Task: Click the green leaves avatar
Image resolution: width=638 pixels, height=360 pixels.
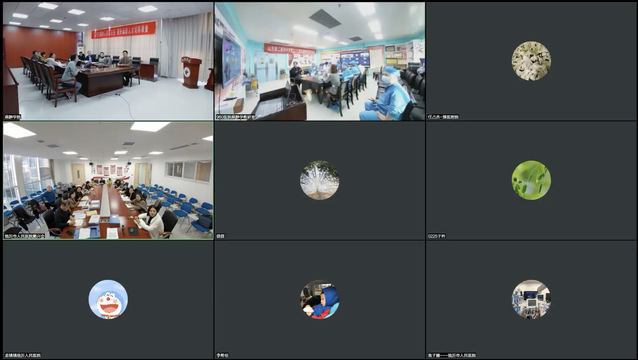Action: (x=531, y=180)
